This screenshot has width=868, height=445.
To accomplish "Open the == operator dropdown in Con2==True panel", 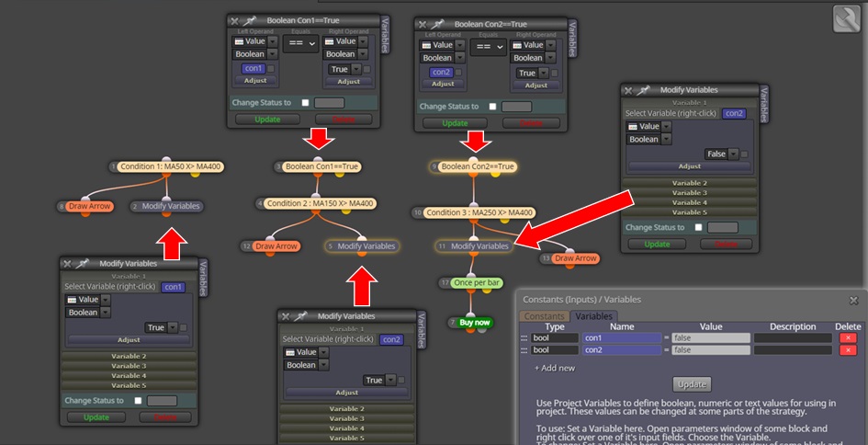I will tap(489, 47).
